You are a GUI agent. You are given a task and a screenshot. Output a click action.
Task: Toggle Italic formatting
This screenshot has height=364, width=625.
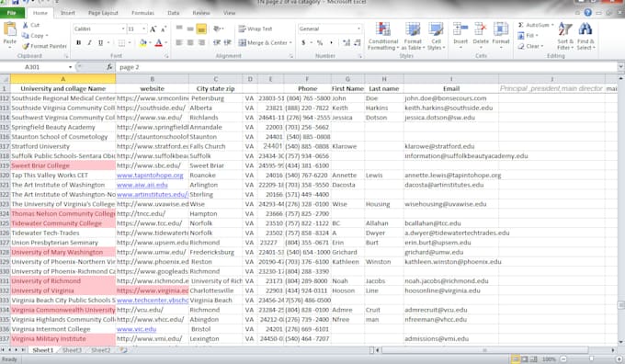click(x=89, y=42)
